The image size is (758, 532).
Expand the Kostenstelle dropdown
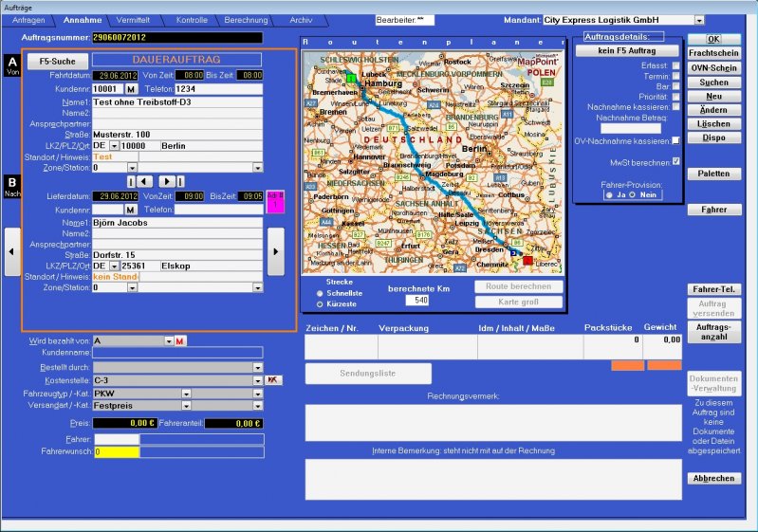tap(257, 379)
